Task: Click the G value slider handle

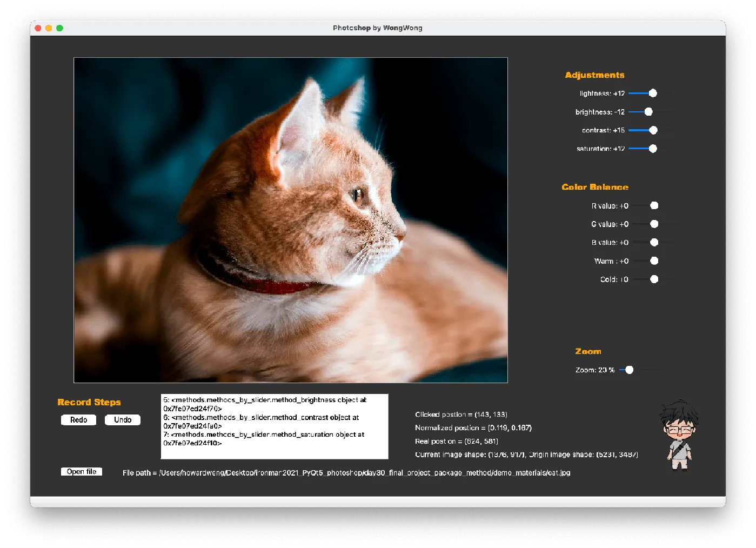Action: pyautogui.click(x=654, y=224)
